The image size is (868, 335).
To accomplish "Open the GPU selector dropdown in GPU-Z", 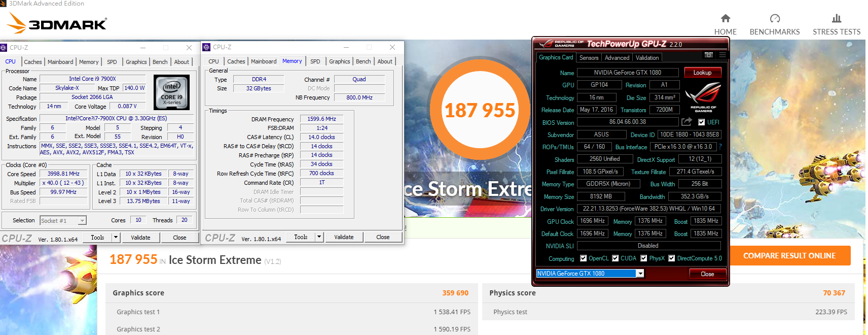I will [640, 274].
